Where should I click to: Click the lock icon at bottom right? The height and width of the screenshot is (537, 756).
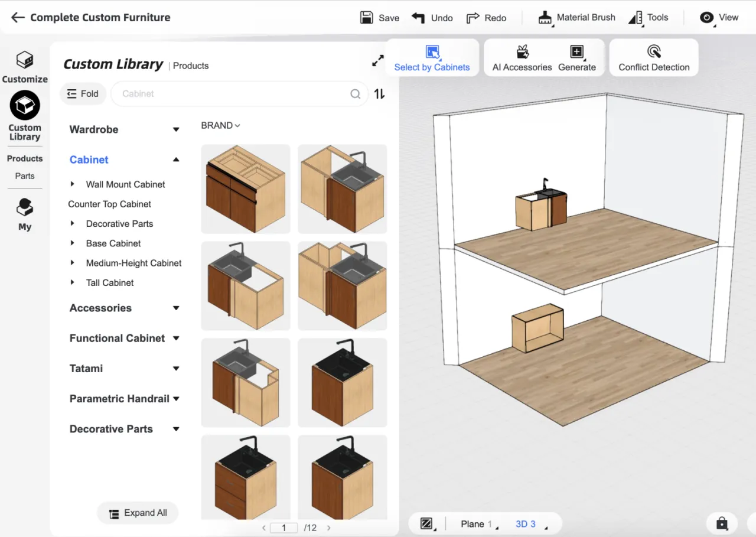click(x=722, y=523)
